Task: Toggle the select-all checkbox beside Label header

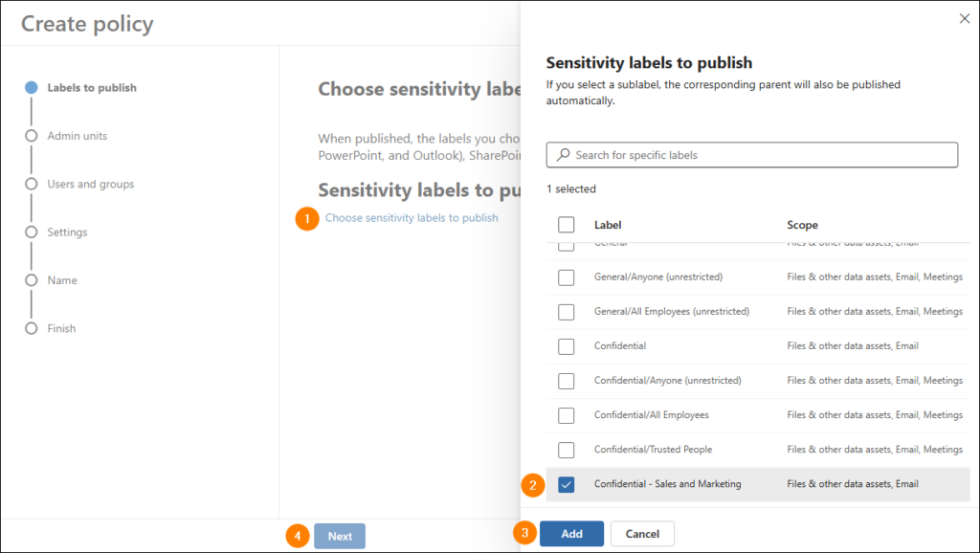Action: click(x=567, y=224)
